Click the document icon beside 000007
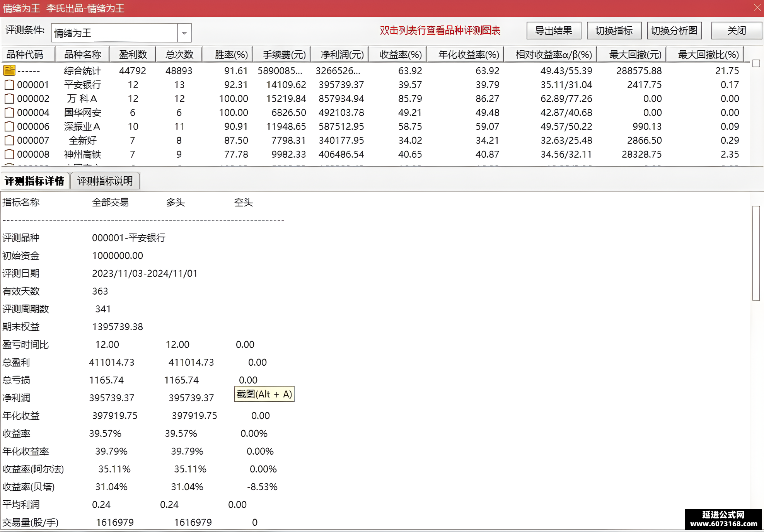764x532 pixels. pyautogui.click(x=9, y=140)
